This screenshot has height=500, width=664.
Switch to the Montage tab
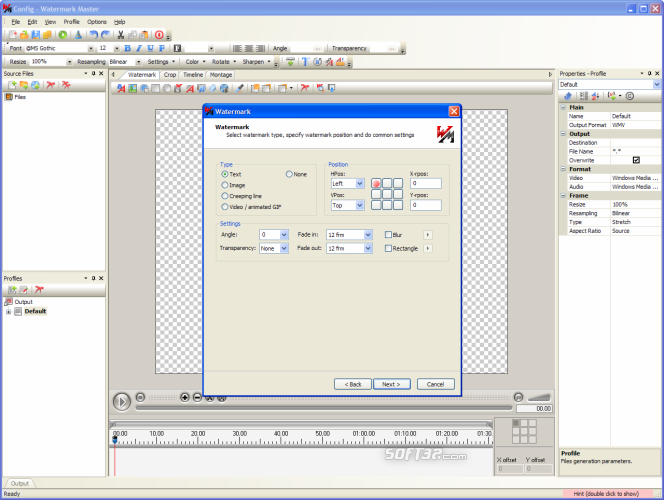click(221, 75)
